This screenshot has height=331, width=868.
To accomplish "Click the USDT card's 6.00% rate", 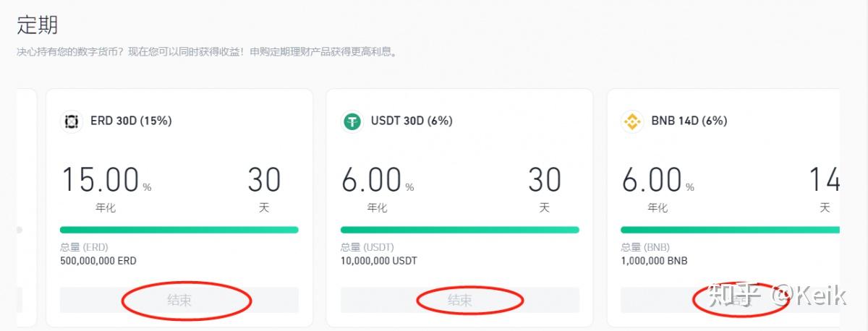I will click(378, 180).
